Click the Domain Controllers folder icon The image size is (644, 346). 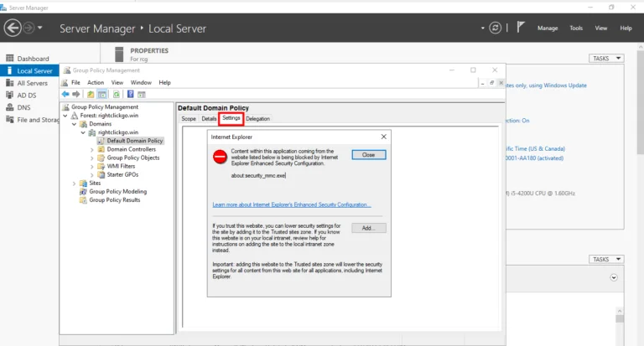coord(101,149)
